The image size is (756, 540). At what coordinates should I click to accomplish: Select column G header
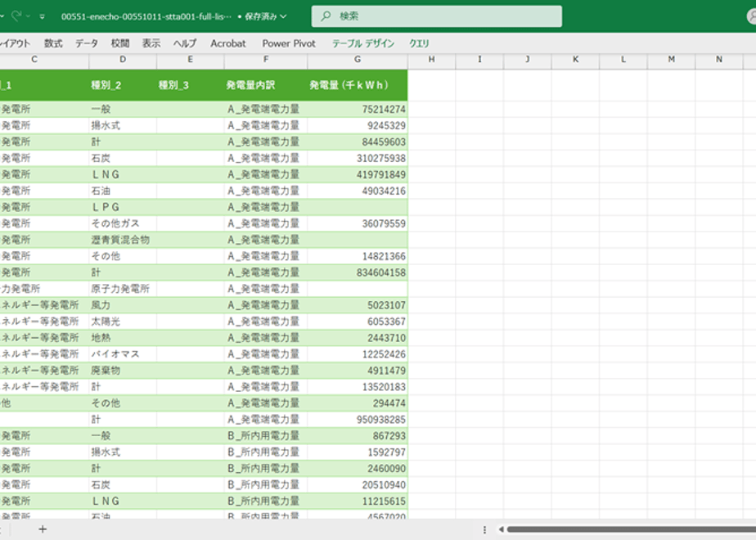click(358, 59)
